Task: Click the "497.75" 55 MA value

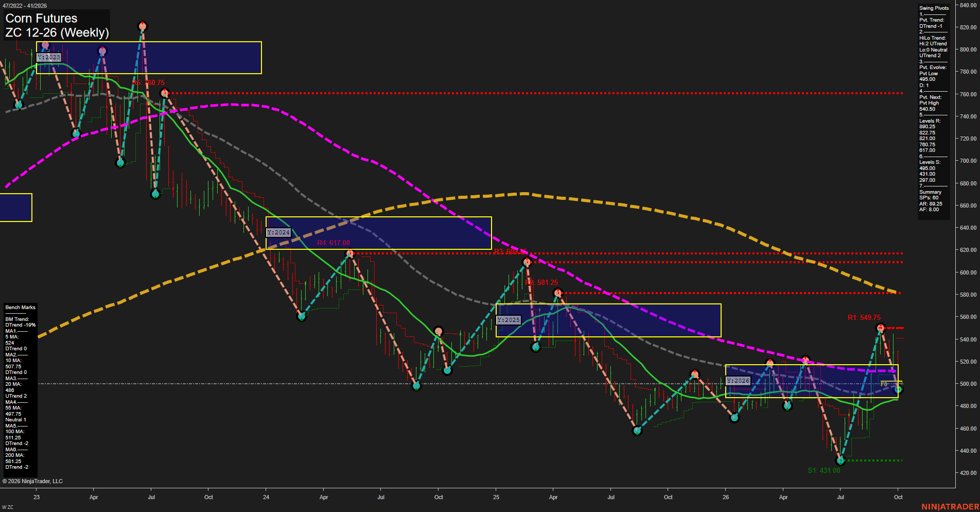Action: tap(13, 414)
